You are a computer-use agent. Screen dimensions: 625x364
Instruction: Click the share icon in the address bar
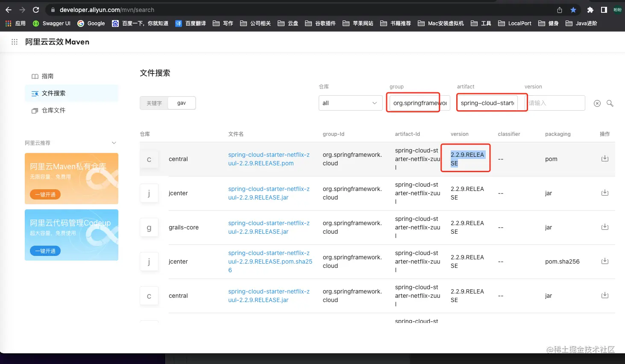coord(560,10)
